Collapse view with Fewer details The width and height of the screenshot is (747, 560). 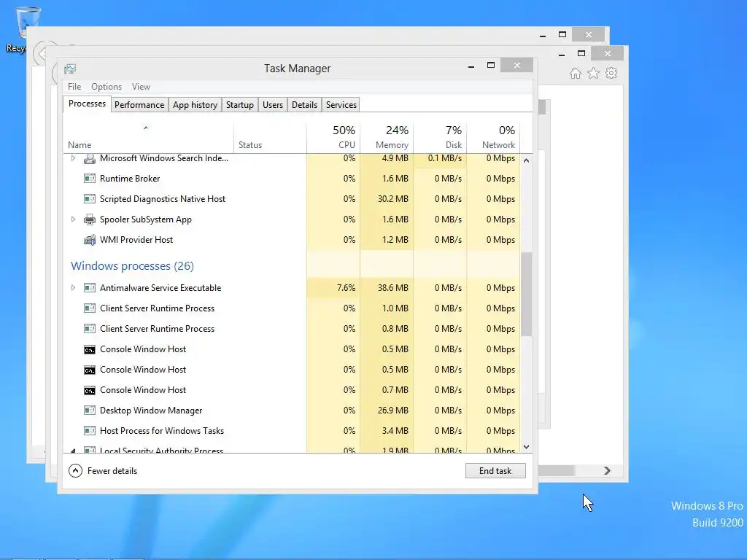(103, 471)
